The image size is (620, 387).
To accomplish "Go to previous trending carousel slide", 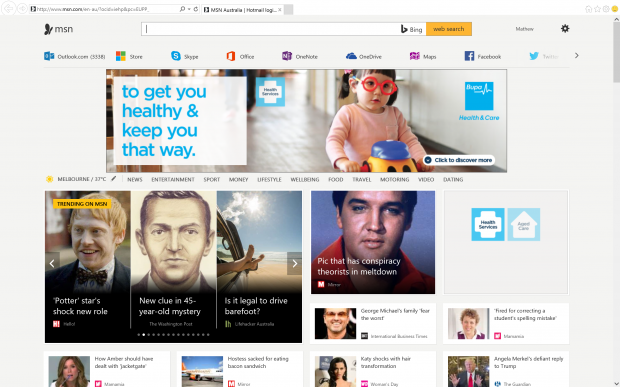I will coord(52,263).
